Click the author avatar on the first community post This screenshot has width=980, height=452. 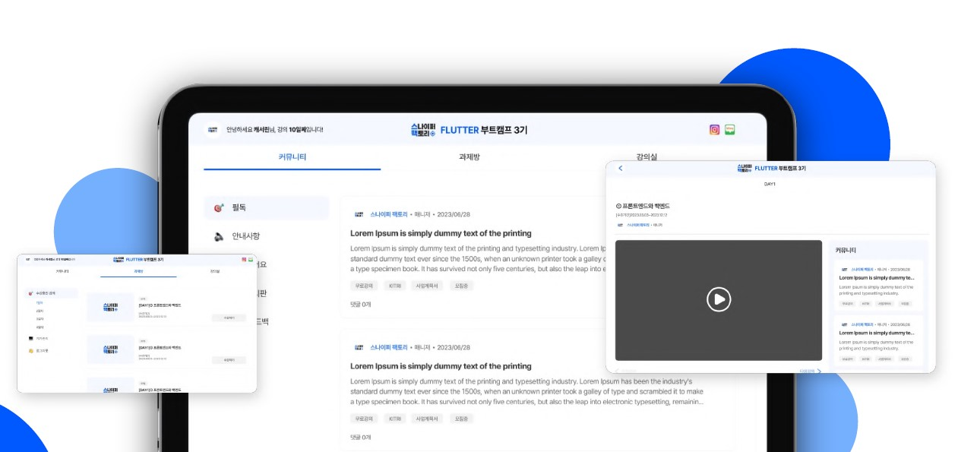click(x=359, y=214)
